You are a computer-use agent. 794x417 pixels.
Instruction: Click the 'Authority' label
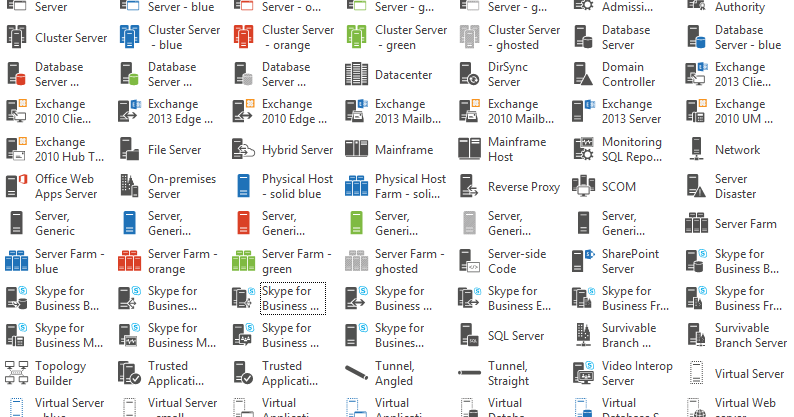point(740,7)
